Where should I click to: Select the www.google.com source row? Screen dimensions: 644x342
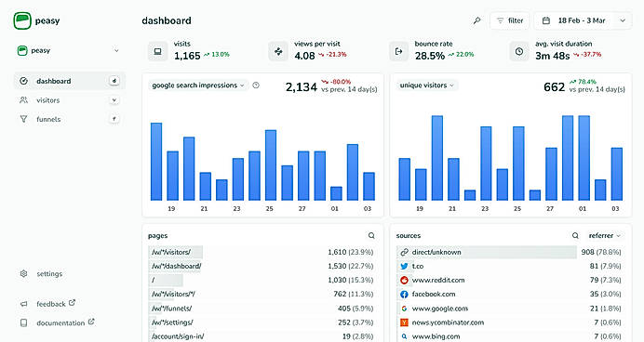click(510, 308)
